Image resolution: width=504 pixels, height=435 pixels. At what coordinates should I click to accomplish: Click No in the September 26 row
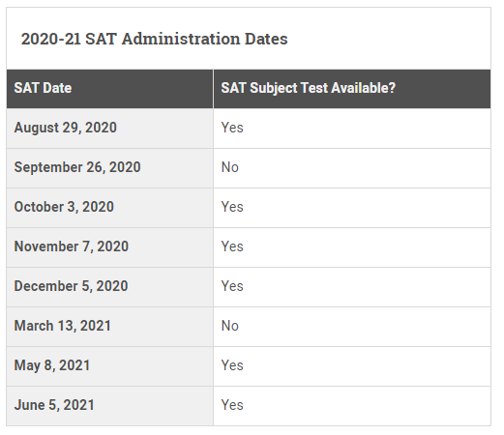coord(230,167)
